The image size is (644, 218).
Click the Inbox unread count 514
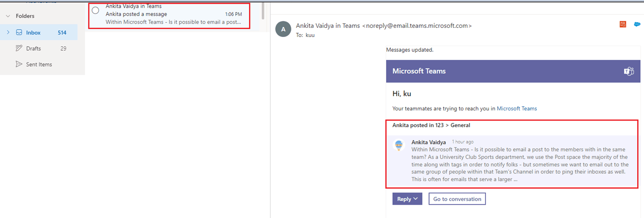[62, 33]
